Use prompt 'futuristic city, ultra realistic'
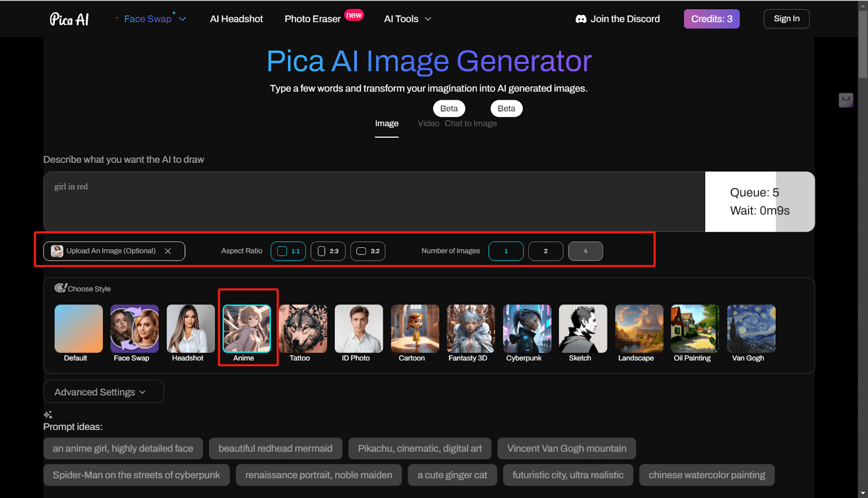 click(x=568, y=475)
